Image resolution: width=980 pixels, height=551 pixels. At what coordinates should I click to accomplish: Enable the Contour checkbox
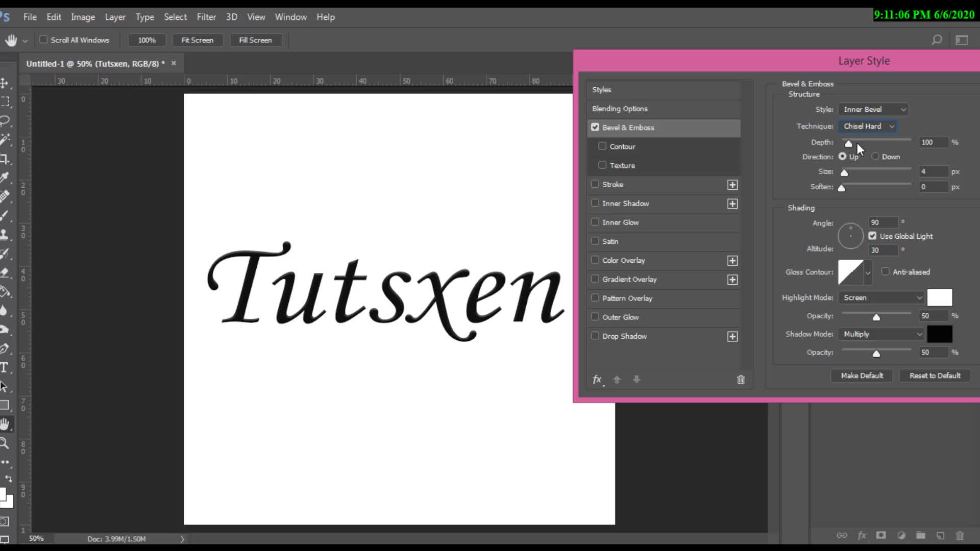click(x=602, y=146)
